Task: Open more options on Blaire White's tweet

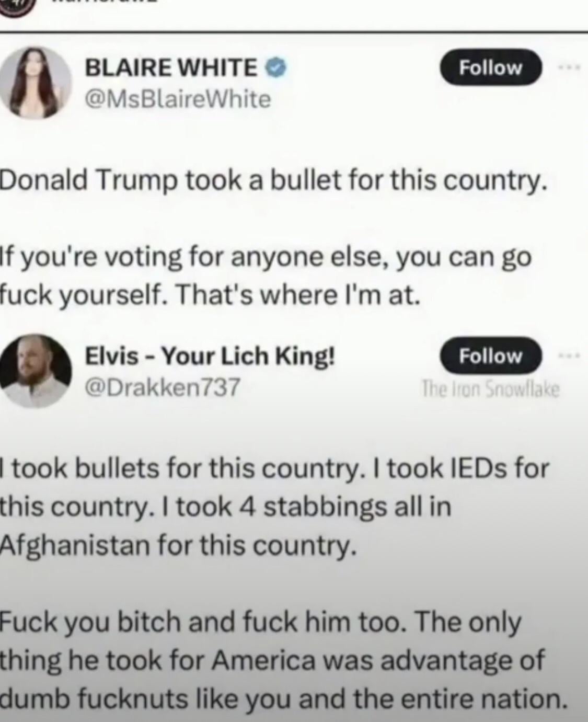Action: (570, 67)
